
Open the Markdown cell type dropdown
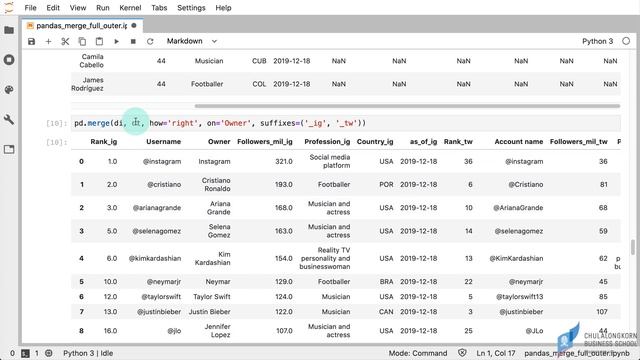[192, 41]
